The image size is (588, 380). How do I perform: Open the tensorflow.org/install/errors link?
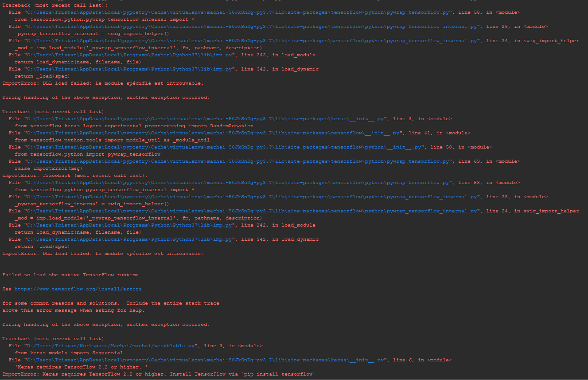[x=78, y=289]
